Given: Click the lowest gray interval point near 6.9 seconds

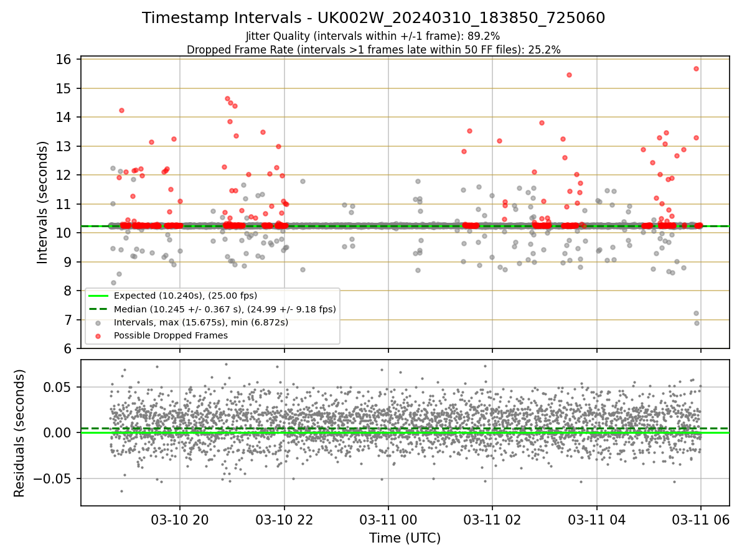Looking at the screenshot, I should pos(697,323).
